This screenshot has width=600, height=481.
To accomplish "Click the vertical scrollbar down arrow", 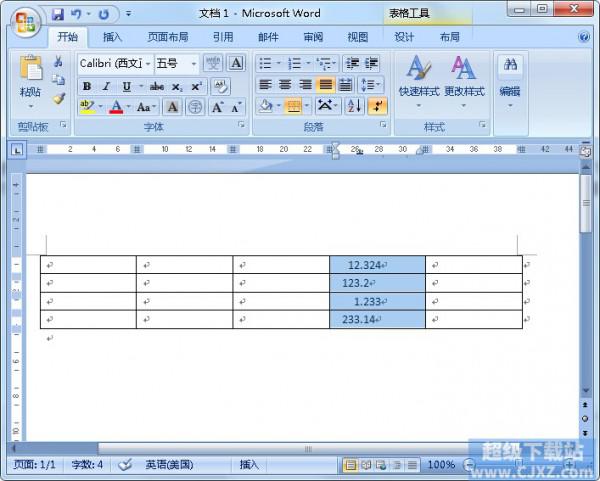I will [x=585, y=390].
